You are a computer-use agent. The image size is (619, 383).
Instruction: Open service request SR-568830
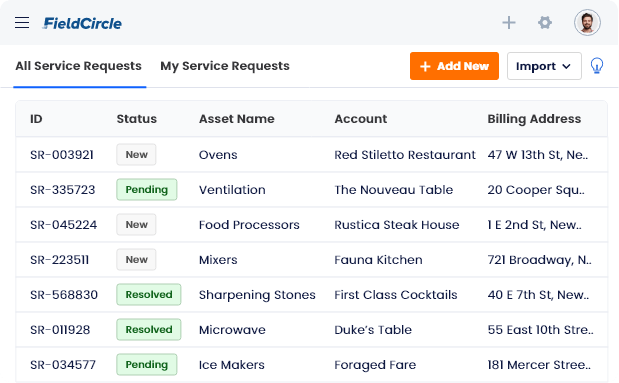[x=64, y=295]
